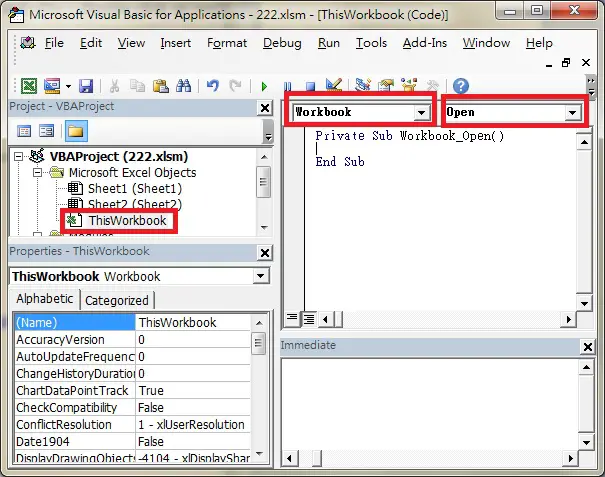
Task: Collapse Microsoft Excel Objects folder
Action: coord(37,173)
